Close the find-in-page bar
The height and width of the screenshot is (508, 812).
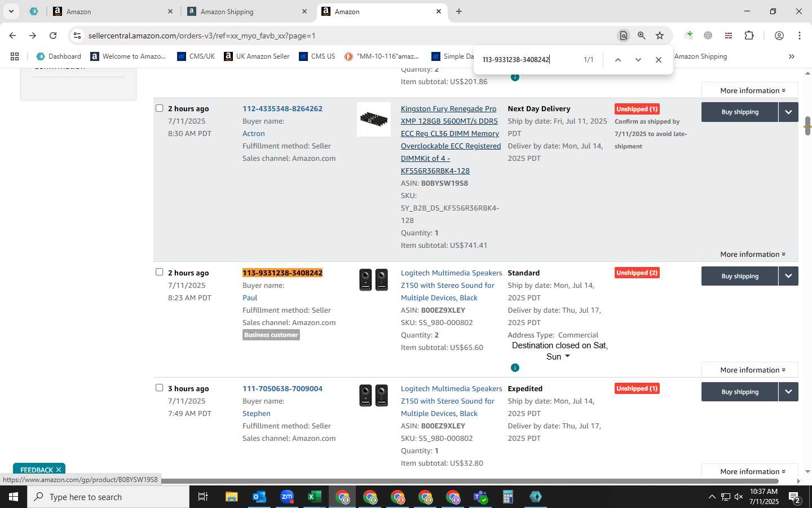[658, 60]
